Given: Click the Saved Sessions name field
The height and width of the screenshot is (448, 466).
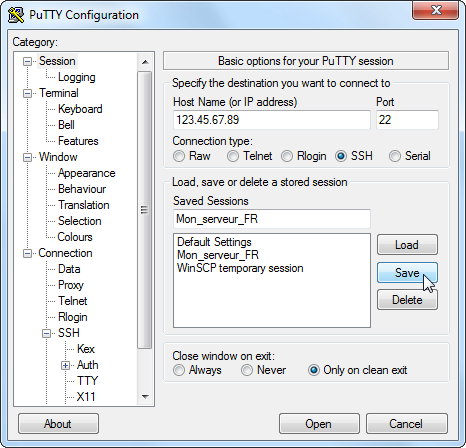Looking at the screenshot, I should [x=272, y=219].
